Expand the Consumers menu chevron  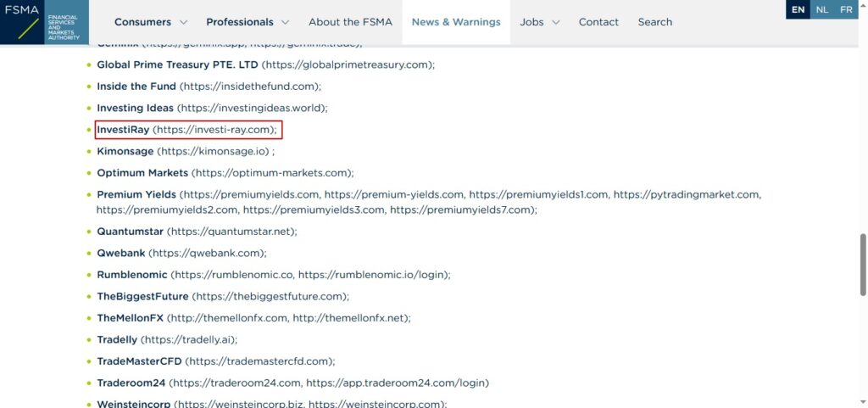tap(184, 23)
